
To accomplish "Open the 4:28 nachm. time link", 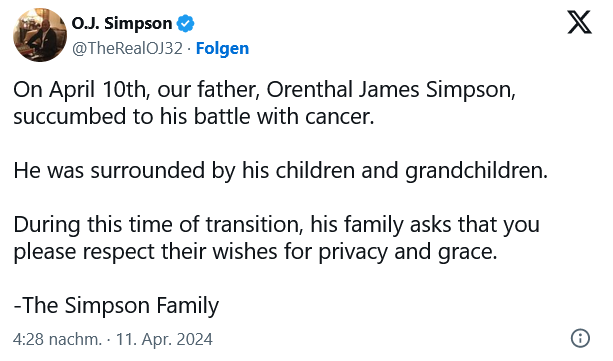I will (57, 339).
